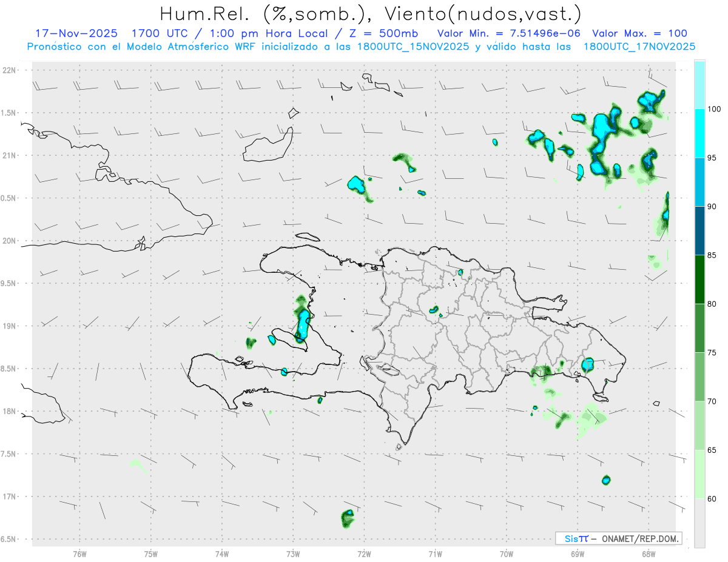Click 'Valor Max. = 100'

point(639,33)
